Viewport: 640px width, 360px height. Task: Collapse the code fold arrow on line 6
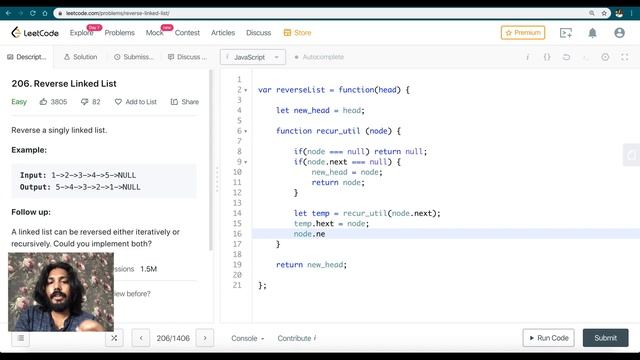(246, 131)
